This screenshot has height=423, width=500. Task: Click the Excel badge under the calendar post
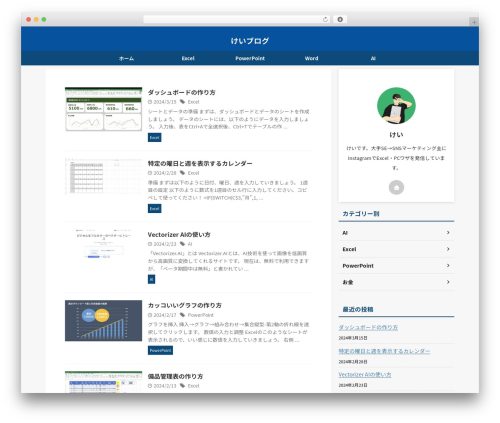coord(155,208)
